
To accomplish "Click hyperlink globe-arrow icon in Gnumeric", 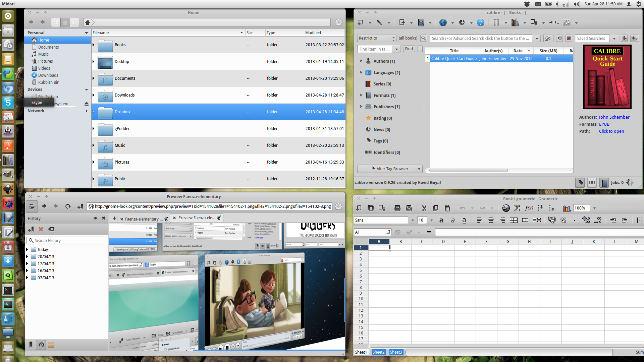I will [x=506, y=208].
